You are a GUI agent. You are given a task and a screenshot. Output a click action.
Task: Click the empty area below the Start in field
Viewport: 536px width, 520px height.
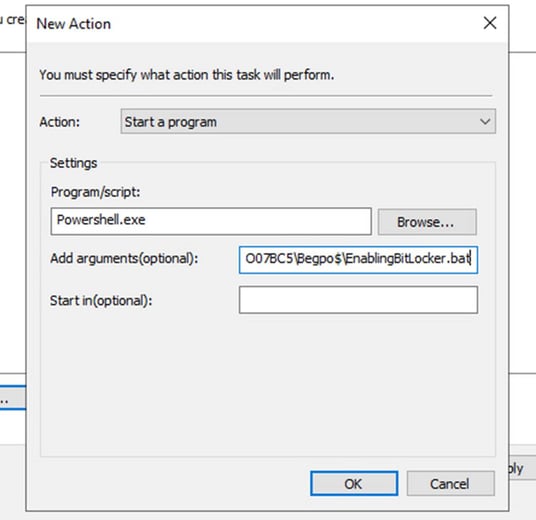pos(268,385)
